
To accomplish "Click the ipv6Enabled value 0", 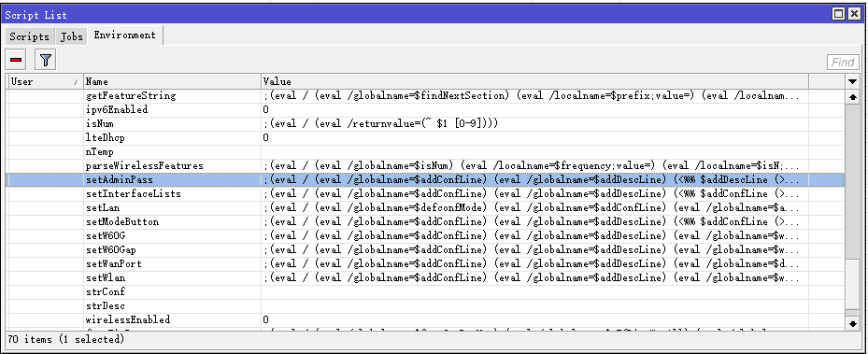I will click(266, 109).
